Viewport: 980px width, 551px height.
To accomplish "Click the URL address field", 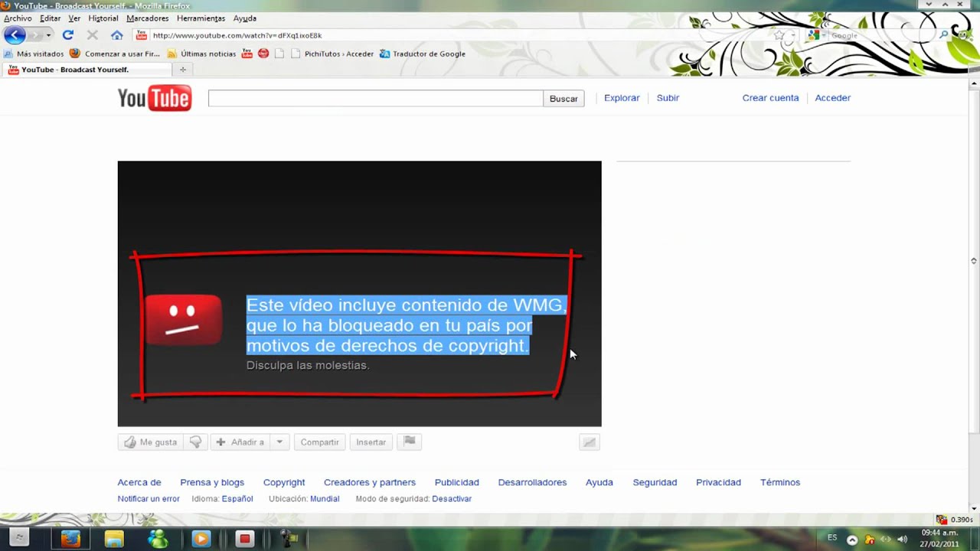I will tap(459, 35).
